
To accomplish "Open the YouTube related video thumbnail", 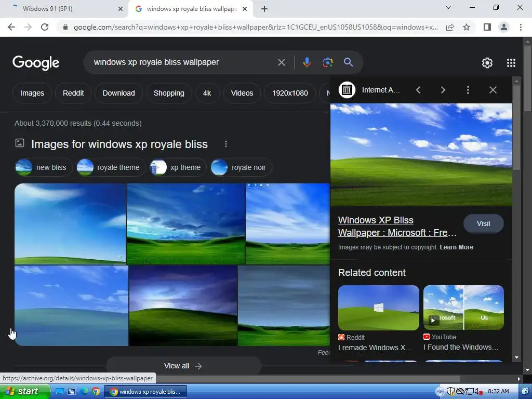I will point(463,308).
